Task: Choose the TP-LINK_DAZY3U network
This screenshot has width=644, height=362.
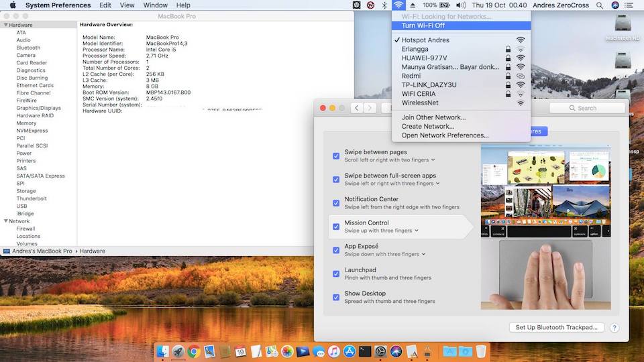Action: 462,85
